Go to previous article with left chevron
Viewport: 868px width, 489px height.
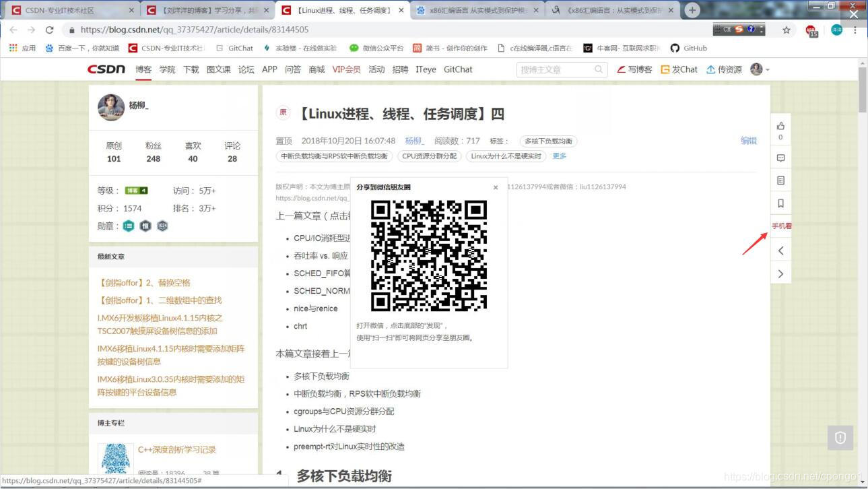pos(780,251)
